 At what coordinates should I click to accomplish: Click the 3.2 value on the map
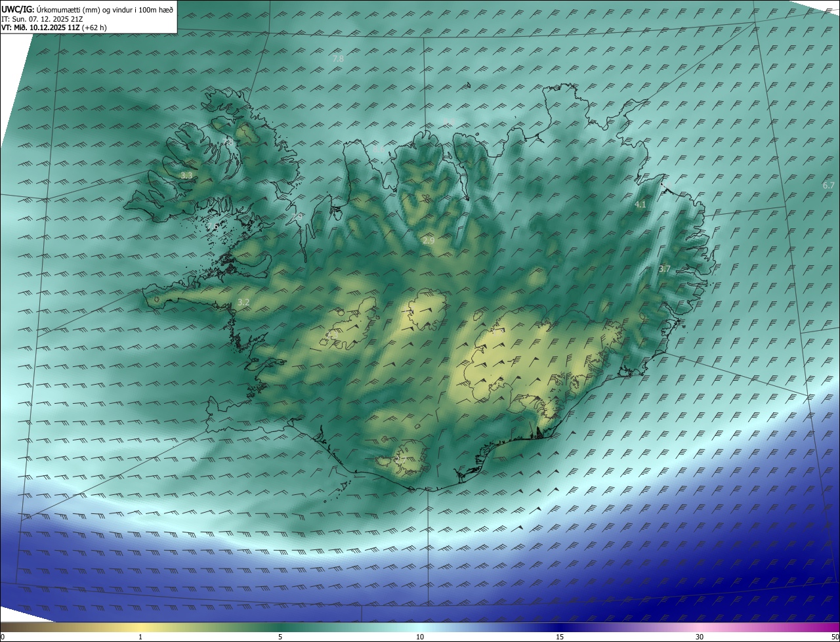[x=243, y=303]
